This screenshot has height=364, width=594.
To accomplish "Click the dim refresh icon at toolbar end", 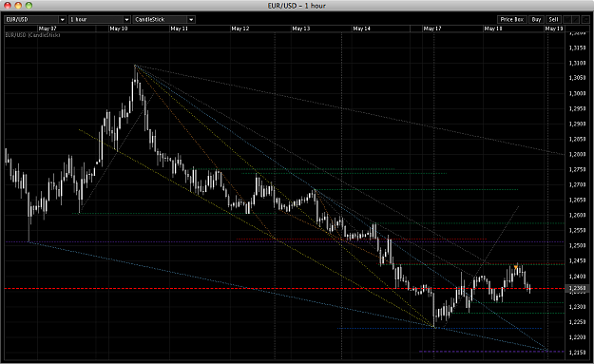I will 585,19.
